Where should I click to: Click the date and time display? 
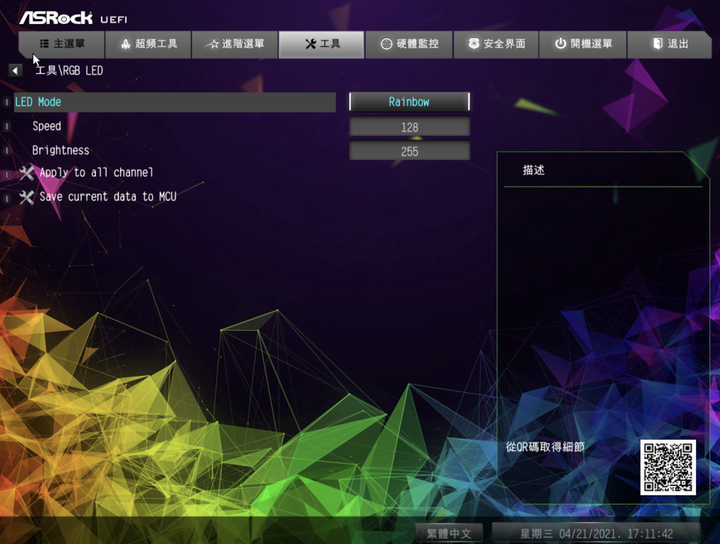(x=596, y=533)
